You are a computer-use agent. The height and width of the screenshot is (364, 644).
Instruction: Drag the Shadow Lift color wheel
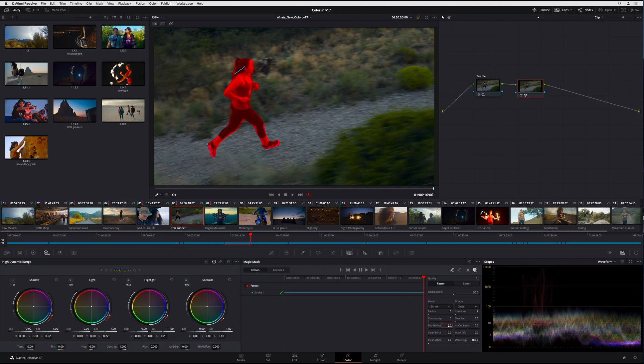click(34, 306)
